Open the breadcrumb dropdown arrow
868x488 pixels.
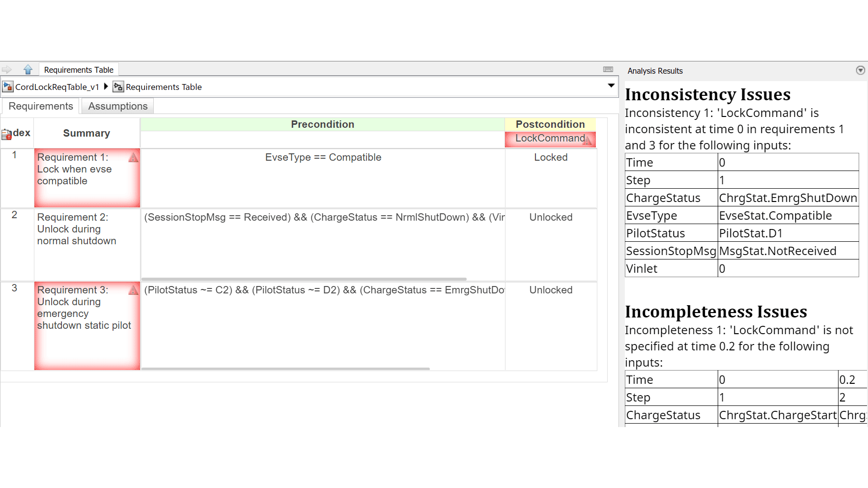point(612,86)
